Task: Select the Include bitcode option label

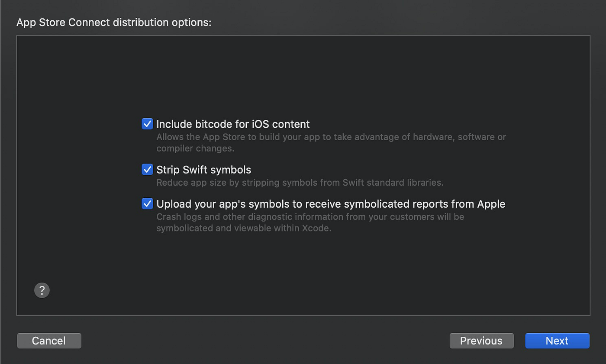Action: pyautogui.click(x=233, y=124)
